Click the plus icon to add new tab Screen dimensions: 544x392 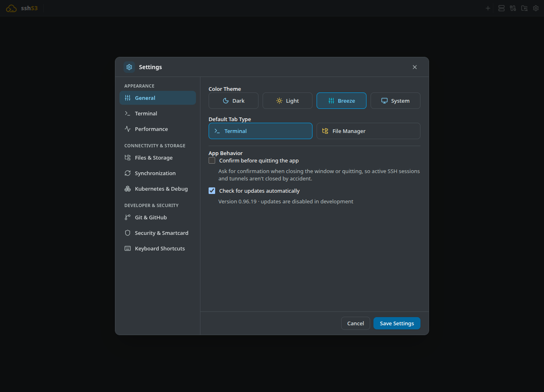[488, 8]
